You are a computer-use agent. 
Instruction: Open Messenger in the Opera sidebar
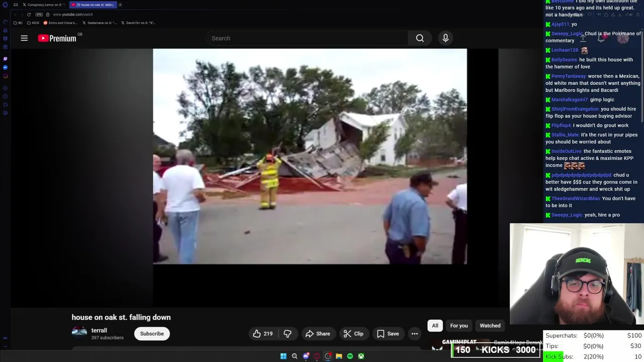[5, 67]
